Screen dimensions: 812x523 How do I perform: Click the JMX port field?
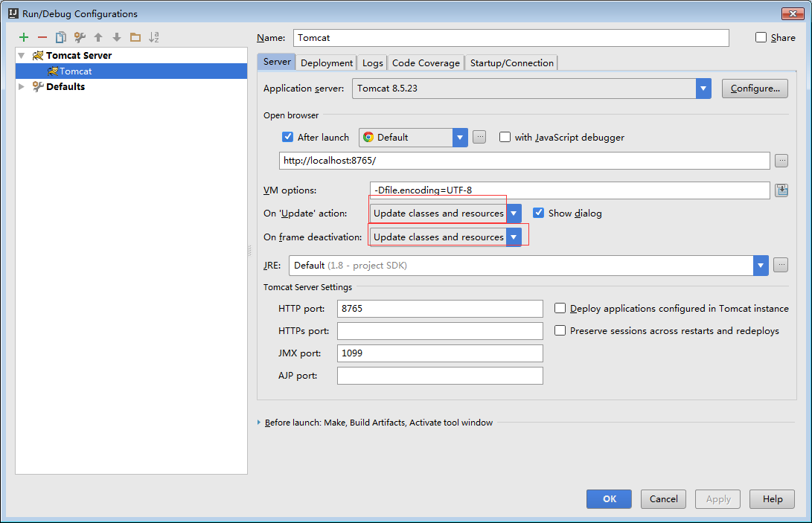[x=440, y=353]
